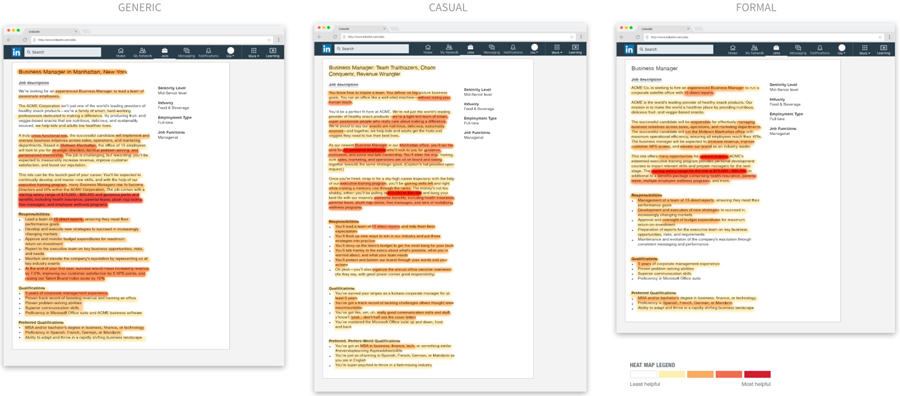The width and height of the screenshot is (900, 396).
Task: Expand Work grid dropdown in the Generic window
Action: pos(254,52)
